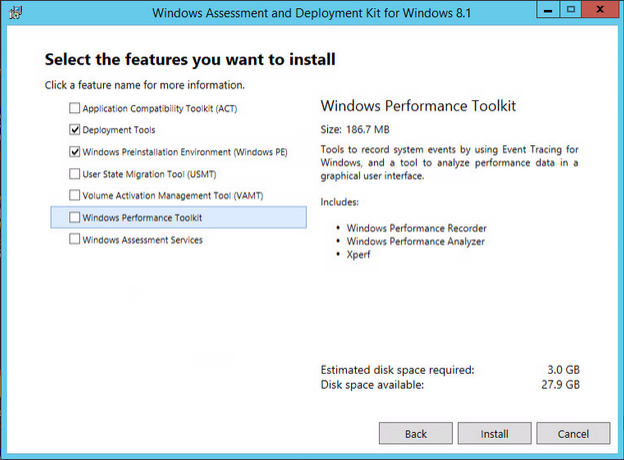Uncheck Windows Preinstallation Environment checkbox
The width and height of the screenshot is (624, 460).
(74, 152)
